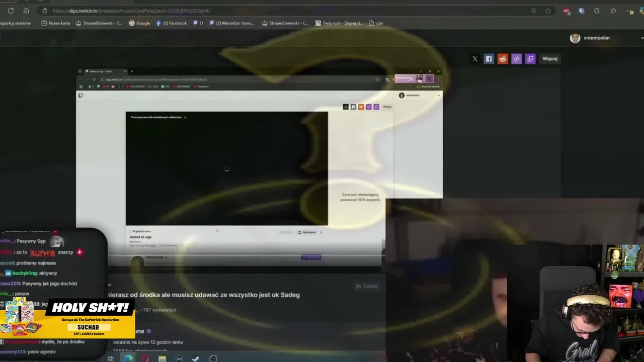This screenshot has width=644, height=362.
Task: Click the 'Edytuj' clip button
Action: pos(366,286)
